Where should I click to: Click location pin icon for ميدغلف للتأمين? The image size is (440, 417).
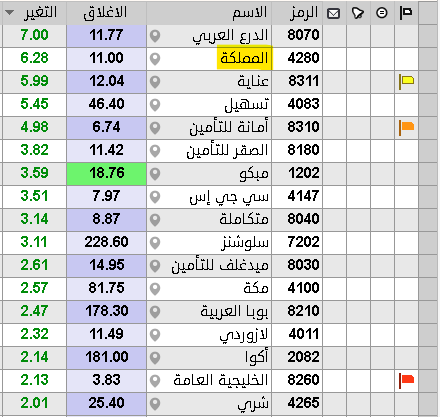155,266
